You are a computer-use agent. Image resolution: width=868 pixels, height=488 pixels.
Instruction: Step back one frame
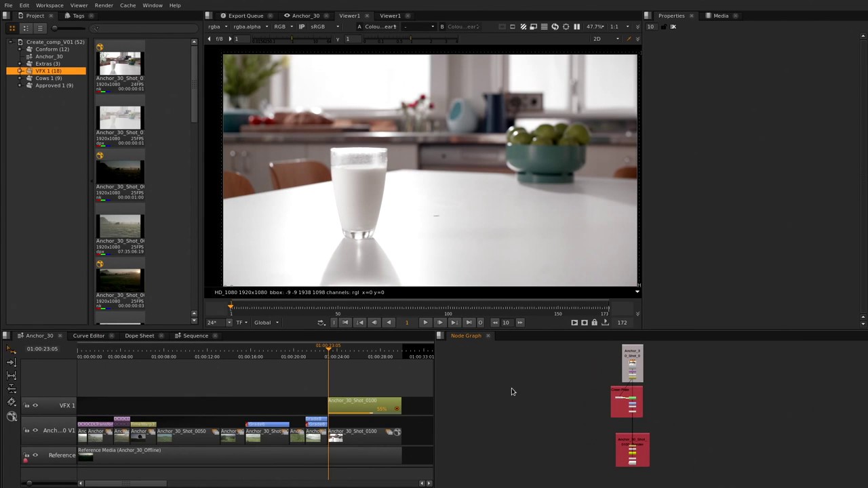tap(374, 323)
